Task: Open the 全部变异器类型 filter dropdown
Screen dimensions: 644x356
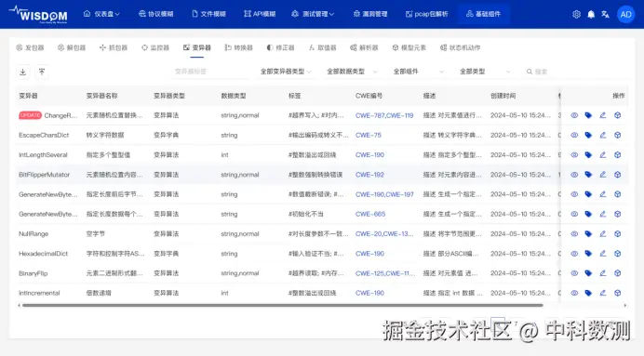Action: coord(286,72)
